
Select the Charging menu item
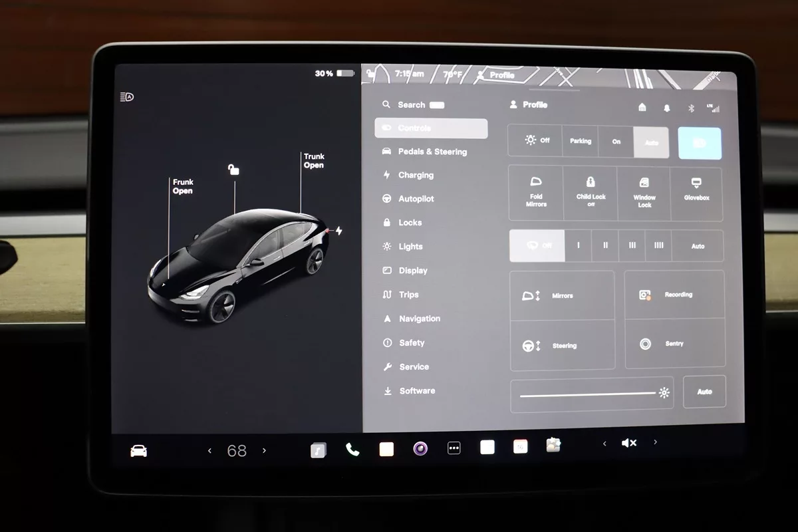[x=416, y=176]
